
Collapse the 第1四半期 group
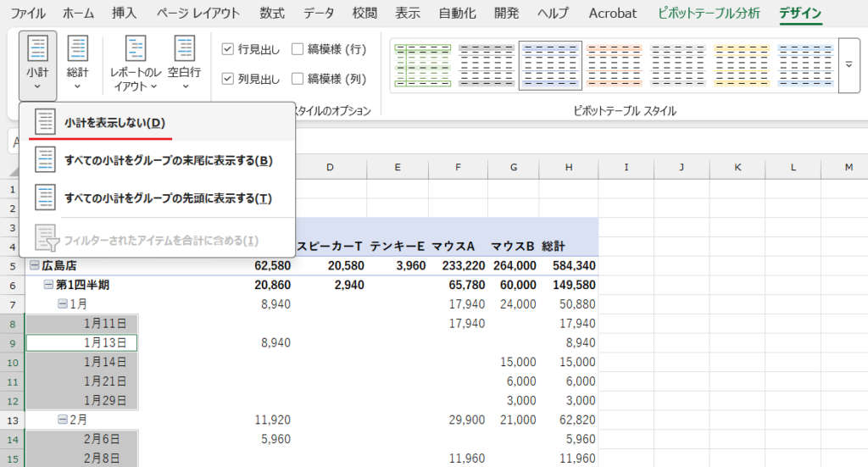click(x=48, y=285)
